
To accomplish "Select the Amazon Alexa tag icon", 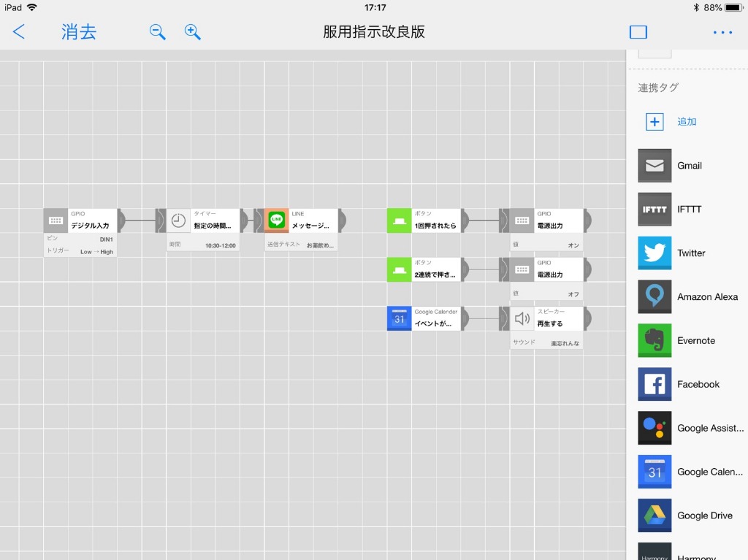I will (x=654, y=296).
